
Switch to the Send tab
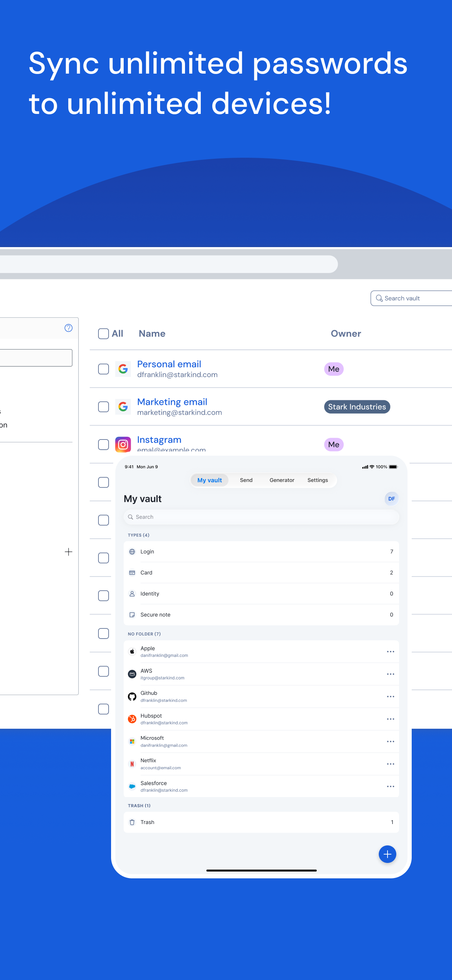(x=246, y=480)
